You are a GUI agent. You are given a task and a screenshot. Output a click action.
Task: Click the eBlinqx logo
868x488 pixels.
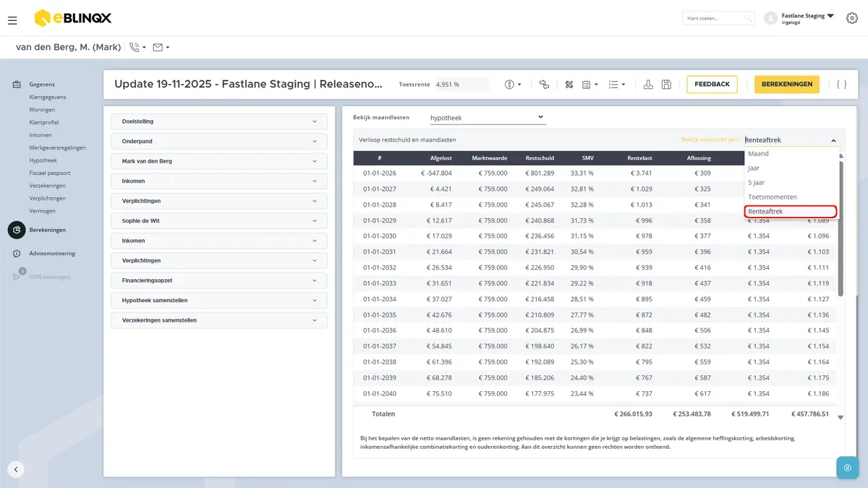(72, 18)
